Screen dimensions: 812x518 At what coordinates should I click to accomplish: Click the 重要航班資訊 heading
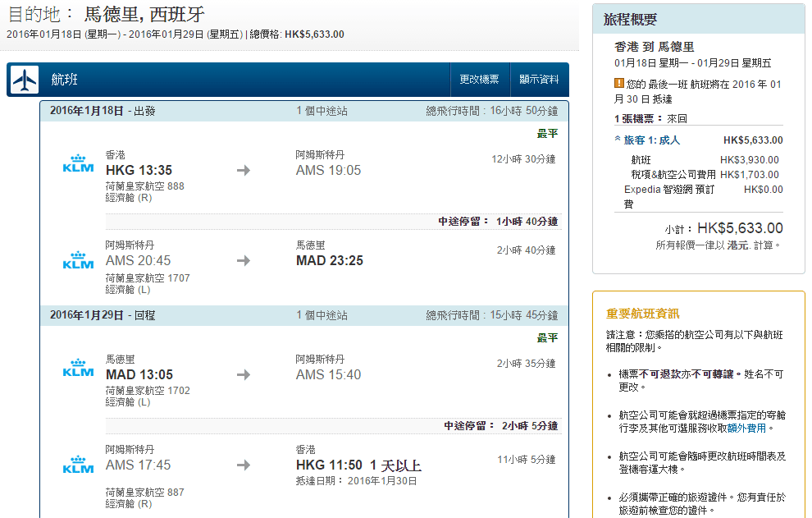642,314
